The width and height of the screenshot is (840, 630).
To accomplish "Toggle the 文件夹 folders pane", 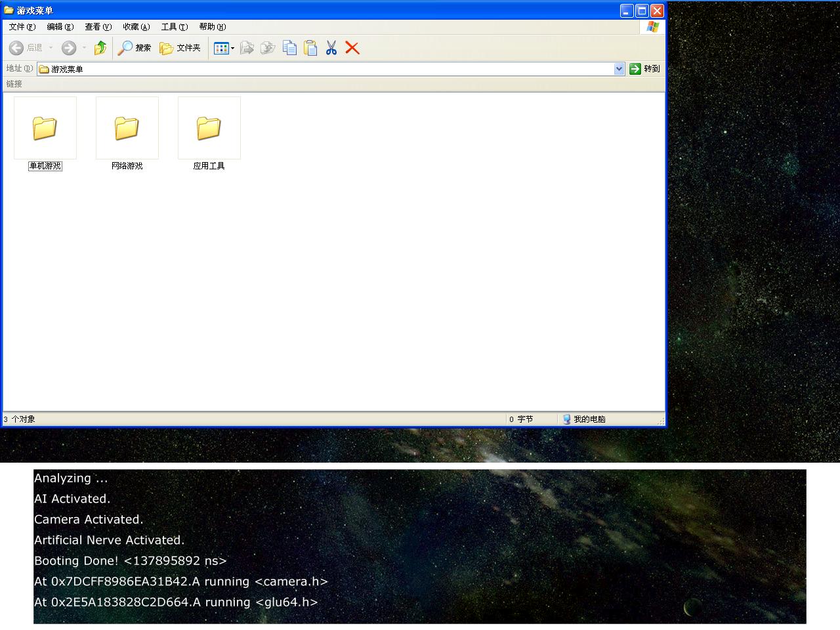I will click(x=180, y=48).
